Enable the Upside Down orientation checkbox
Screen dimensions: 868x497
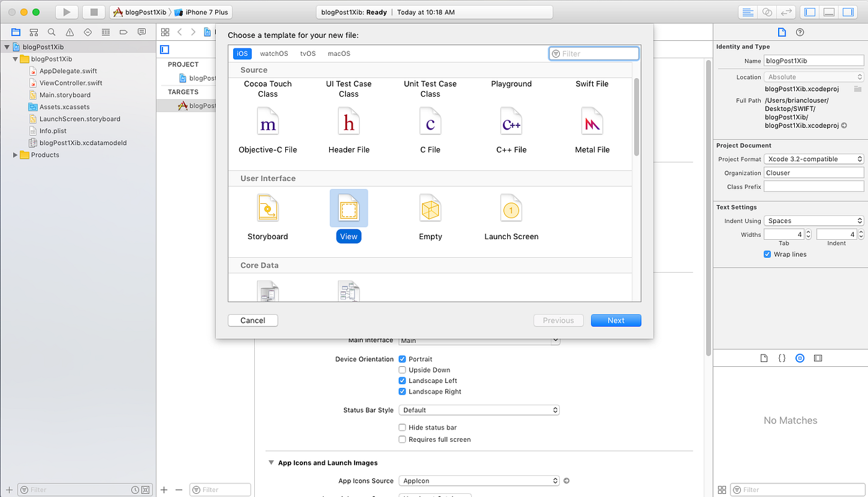tap(402, 370)
